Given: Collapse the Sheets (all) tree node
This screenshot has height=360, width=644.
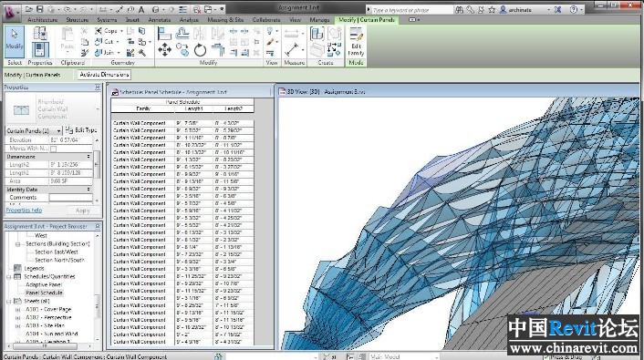Looking at the screenshot, I should pyautogui.click(x=8, y=302).
